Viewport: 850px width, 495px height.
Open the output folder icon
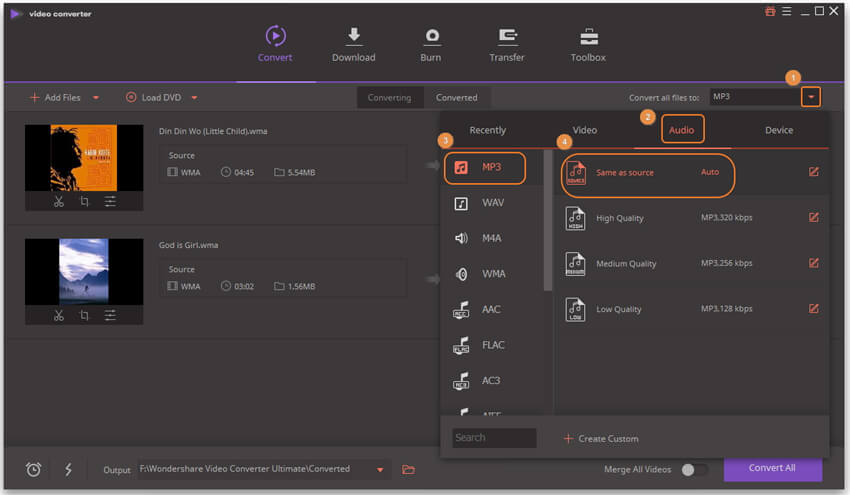pos(408,470)
